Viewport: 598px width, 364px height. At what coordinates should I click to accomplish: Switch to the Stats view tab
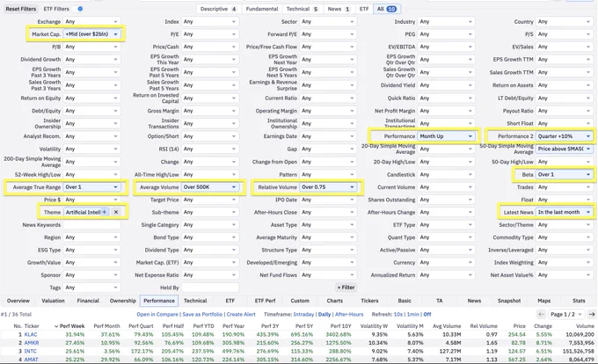[579, 301]
